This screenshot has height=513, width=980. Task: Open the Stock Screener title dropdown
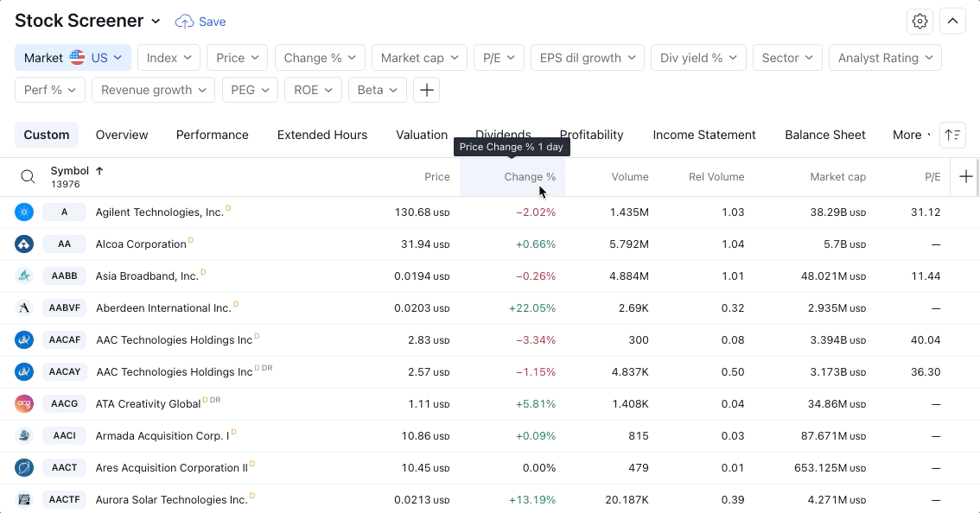click(x=156, y=22)
